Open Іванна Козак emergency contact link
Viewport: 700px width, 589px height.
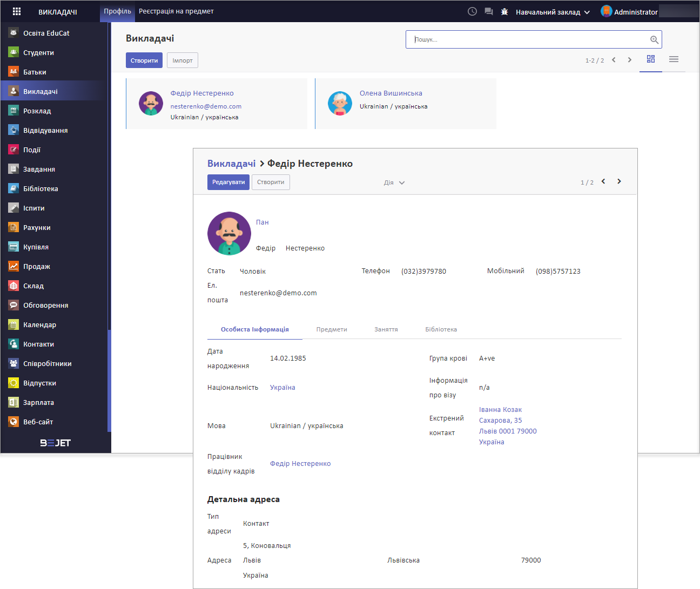[x=500, y=410]
